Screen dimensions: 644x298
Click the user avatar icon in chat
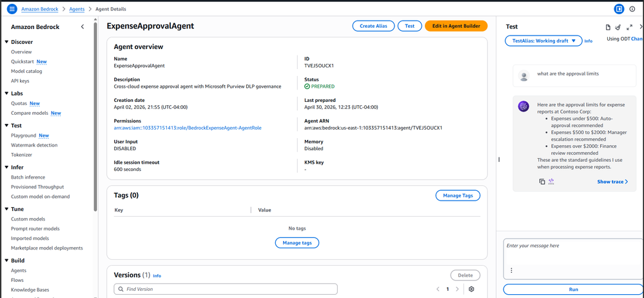(523, 76)
